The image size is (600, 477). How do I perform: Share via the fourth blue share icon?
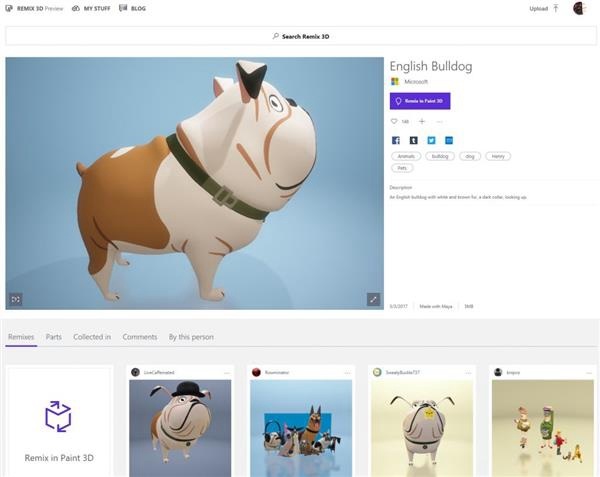coord(449,140)
